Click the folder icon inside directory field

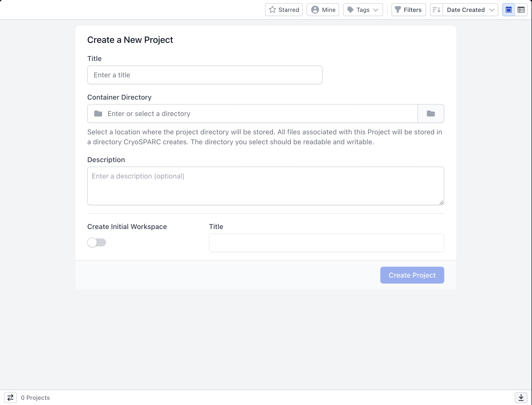click(x=98, y=114)
